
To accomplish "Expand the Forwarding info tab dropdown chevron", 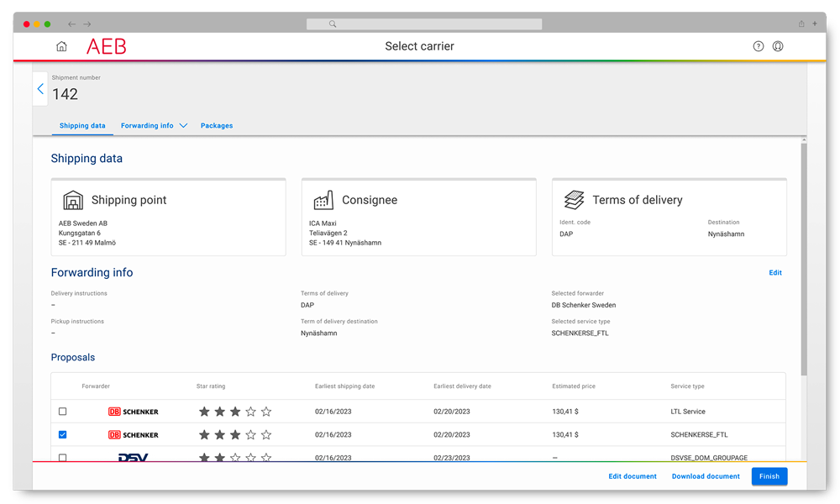I will [x=183, y=126].
